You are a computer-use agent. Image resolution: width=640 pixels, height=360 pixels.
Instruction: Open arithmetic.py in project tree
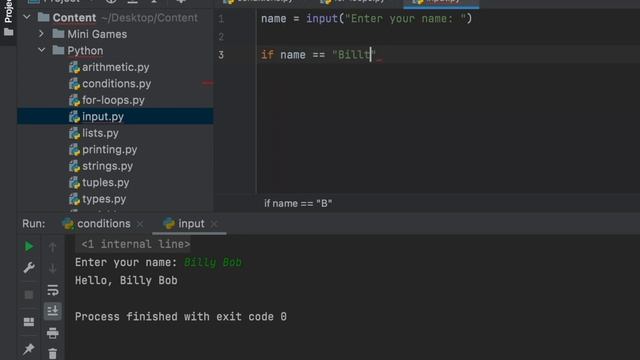point(116,67)
